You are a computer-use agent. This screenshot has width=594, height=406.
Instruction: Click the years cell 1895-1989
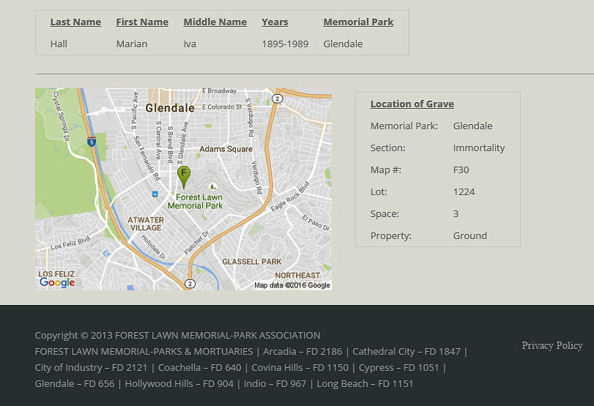pyautogui.click(x=285, y=44)
